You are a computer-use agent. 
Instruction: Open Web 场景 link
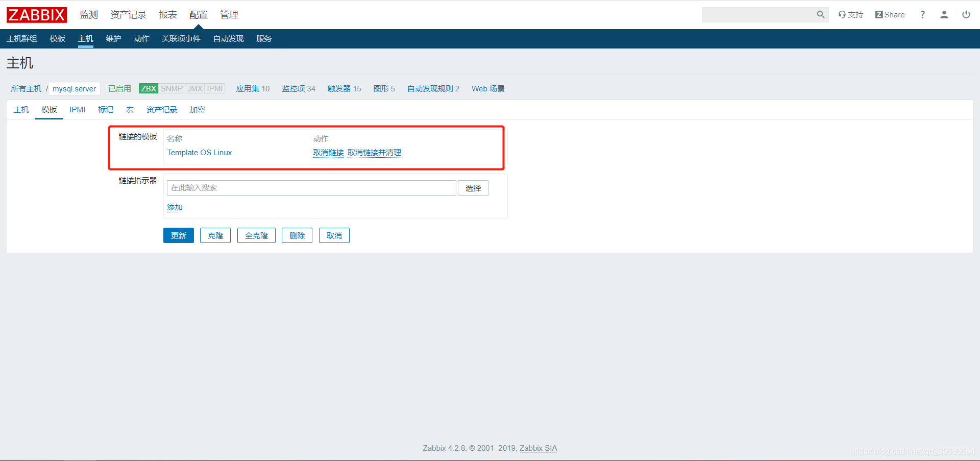click(x=488, y=88)
